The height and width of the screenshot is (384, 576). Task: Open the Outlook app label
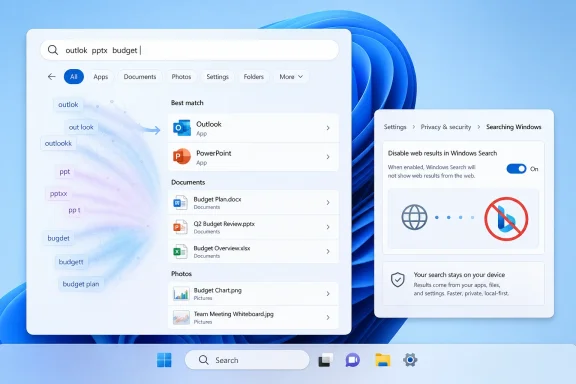(209, 124)
